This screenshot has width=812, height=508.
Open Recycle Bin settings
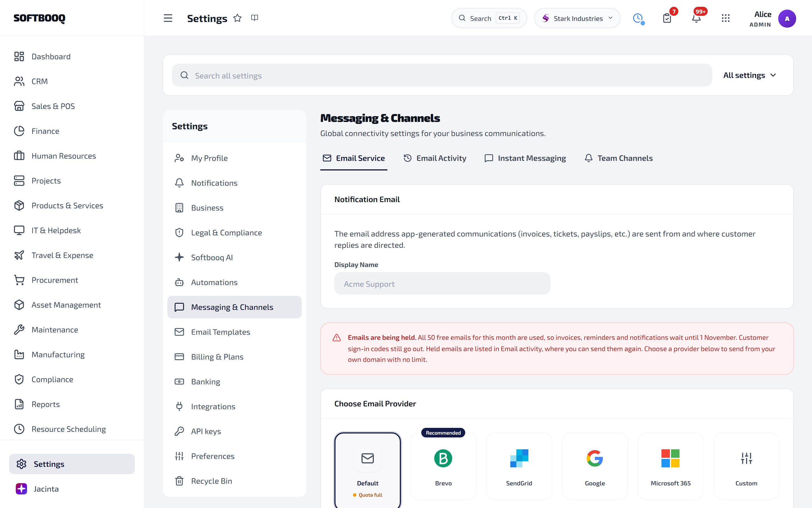click(x=235, y=481)
